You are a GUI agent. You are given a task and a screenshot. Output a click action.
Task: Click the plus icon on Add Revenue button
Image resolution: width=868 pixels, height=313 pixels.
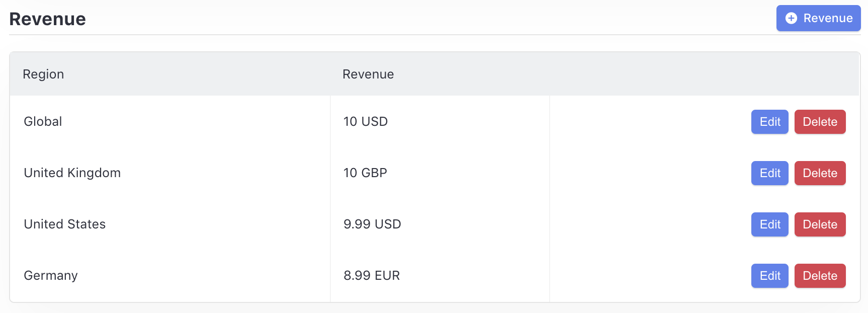point(791,18)
